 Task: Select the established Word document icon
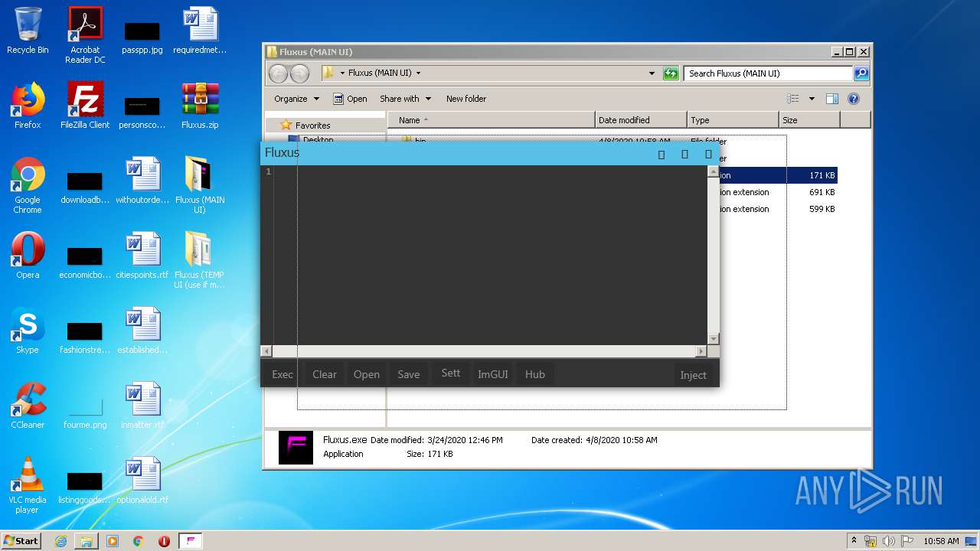tap(142, 331)
